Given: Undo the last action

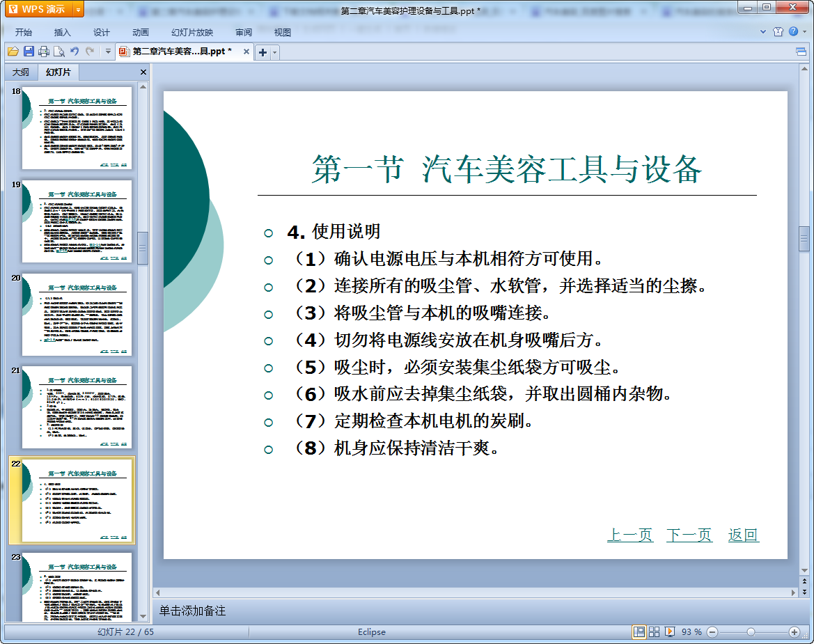Looking at the screenshot, I should tap(75, 52).
